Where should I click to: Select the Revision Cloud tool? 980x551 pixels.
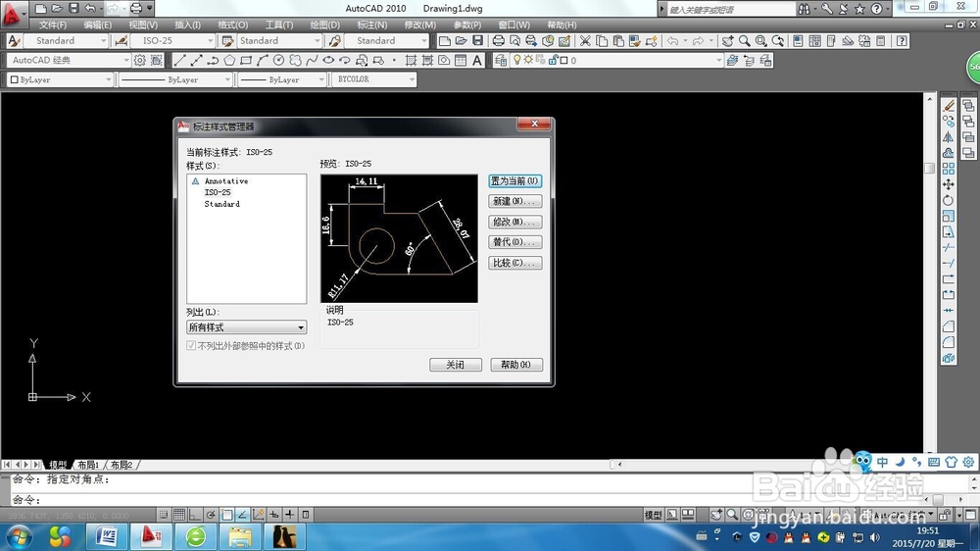(x=295, y=60)
